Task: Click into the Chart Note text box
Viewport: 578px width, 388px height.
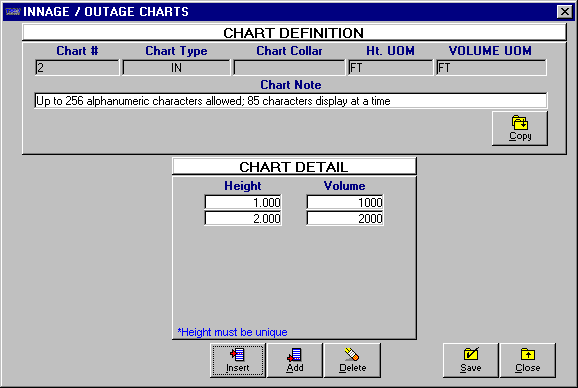Action: (x=291, y=101)
